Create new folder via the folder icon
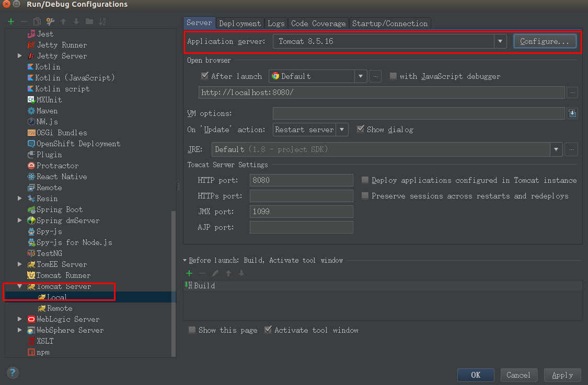The image size is (588, 385). coord(89,21)
